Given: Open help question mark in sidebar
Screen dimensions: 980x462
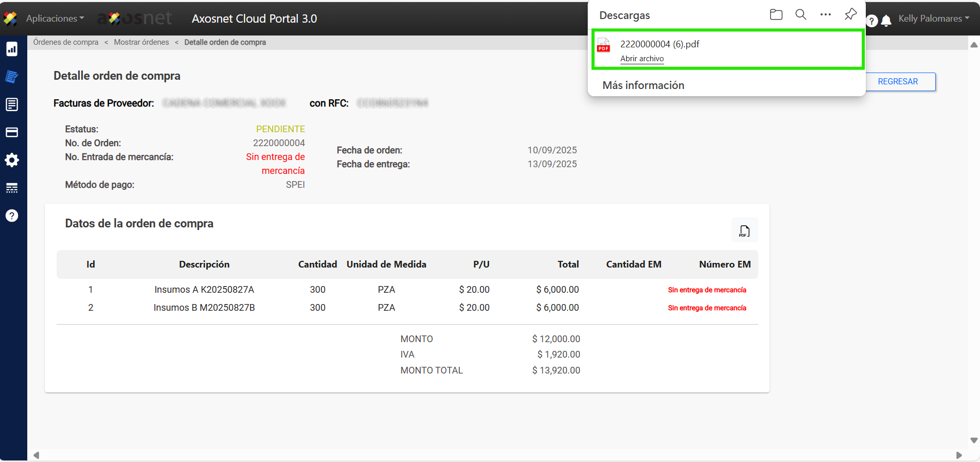Looking at the screenshot, I should click(x=12, y=216).
